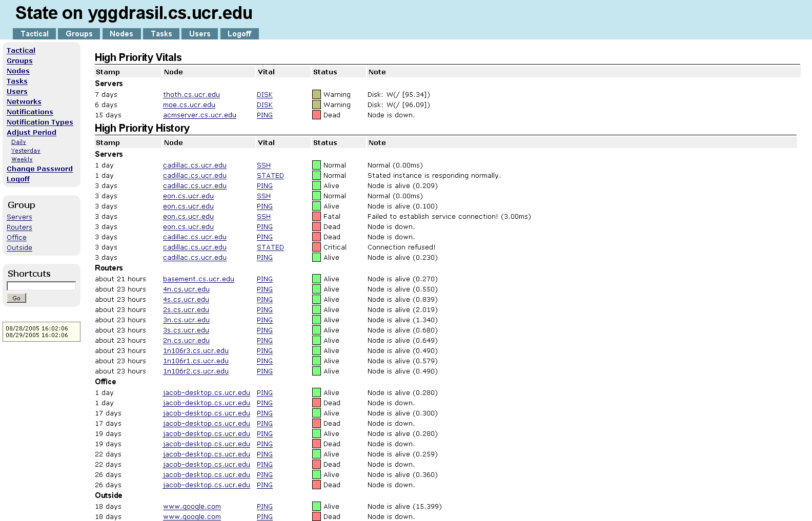812x521 pixels.
Task: Choose the Weekly period link
Action: 22,159
